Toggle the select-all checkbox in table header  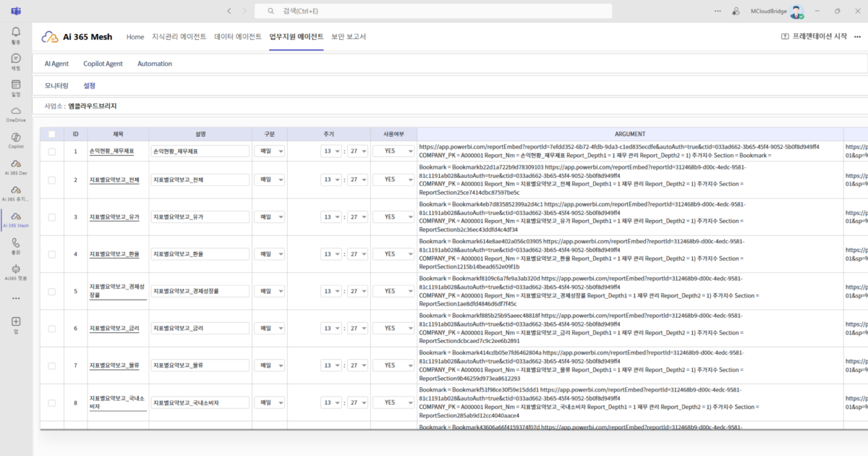pyautogui.click(x=51, y=134)
